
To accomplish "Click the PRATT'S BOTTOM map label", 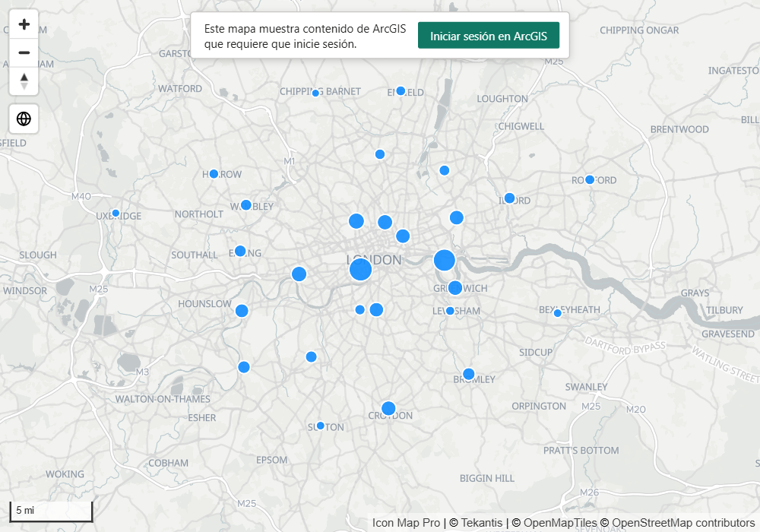I will (581, 451).
